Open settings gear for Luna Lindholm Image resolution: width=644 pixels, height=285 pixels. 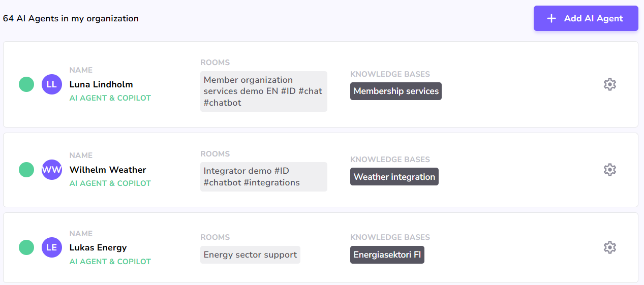(x=609, y=84)
